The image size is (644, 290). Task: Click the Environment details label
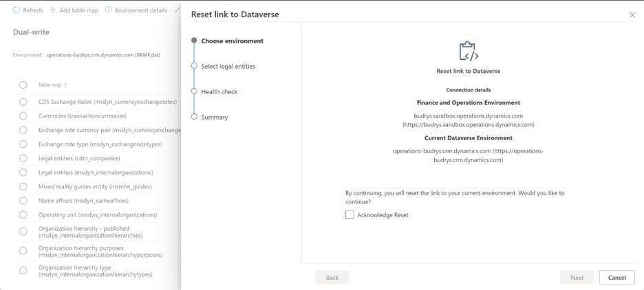[141, 10]
